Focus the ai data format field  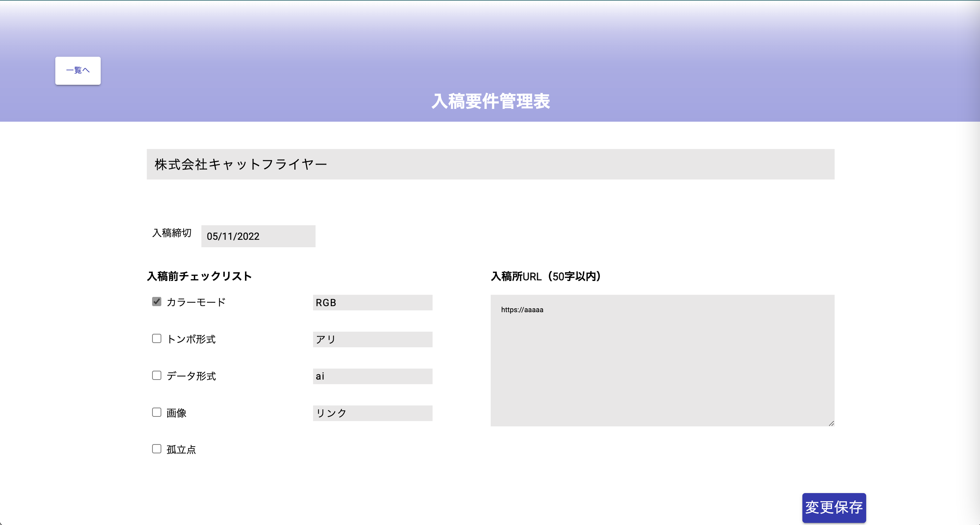point(372,376)
